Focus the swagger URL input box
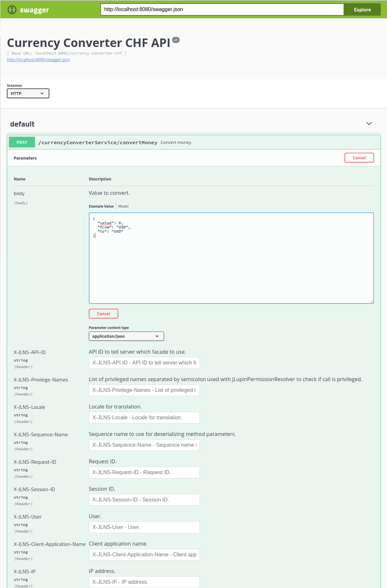 (222, 9)
